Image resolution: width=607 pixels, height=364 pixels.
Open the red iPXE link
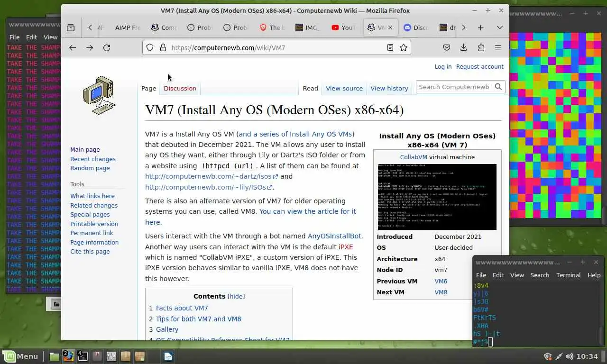(x=346, y=247)
